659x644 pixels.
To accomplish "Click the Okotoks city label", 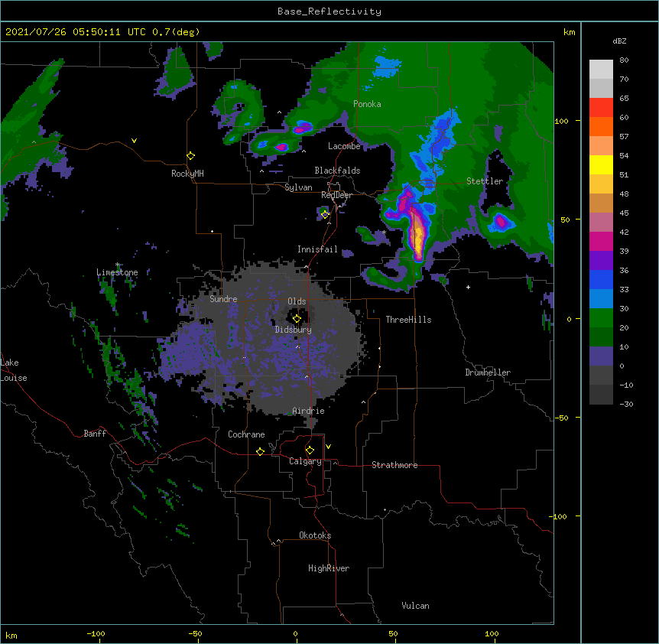I will [315, 535].
